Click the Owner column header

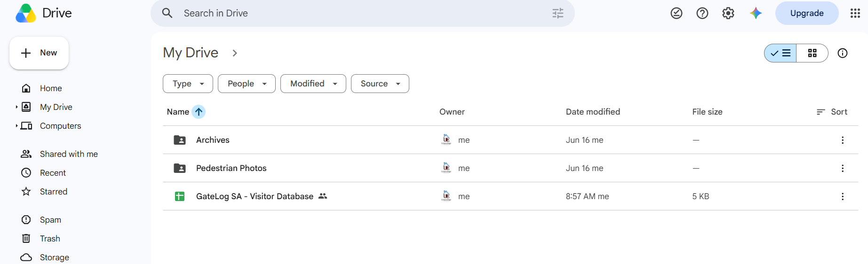(452, 112)
